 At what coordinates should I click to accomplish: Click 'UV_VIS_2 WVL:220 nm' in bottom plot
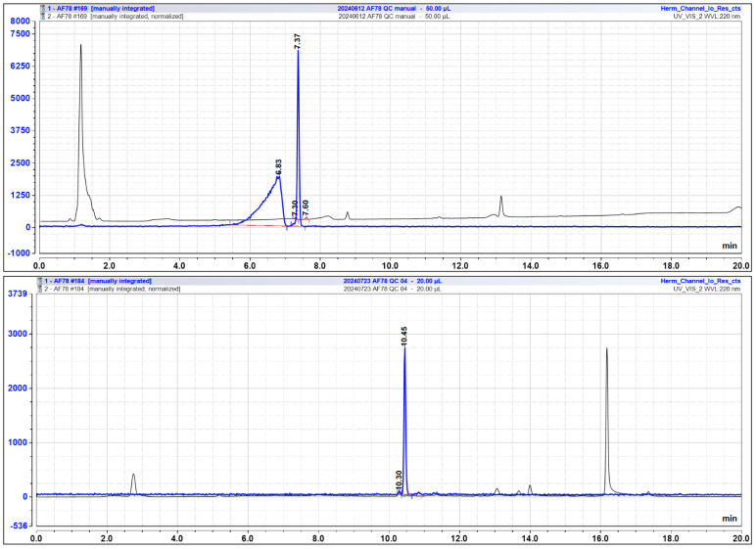[x=707, y=289]
